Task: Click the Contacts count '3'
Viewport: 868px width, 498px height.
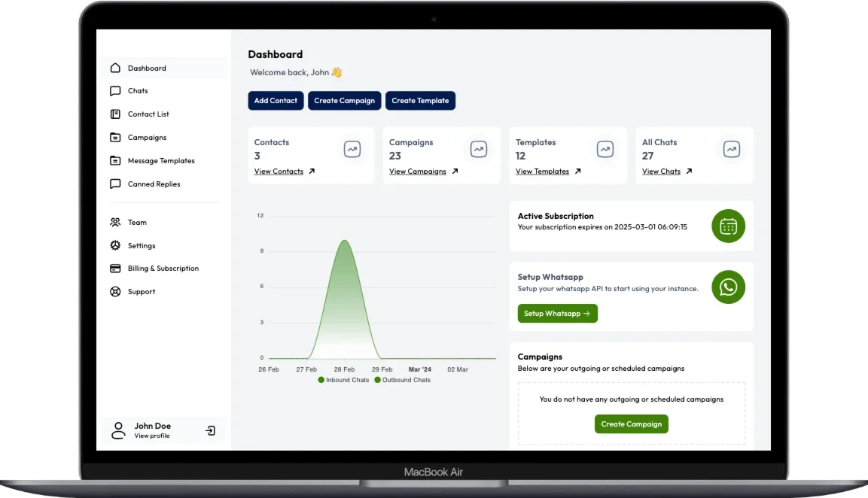Action: 257,156
